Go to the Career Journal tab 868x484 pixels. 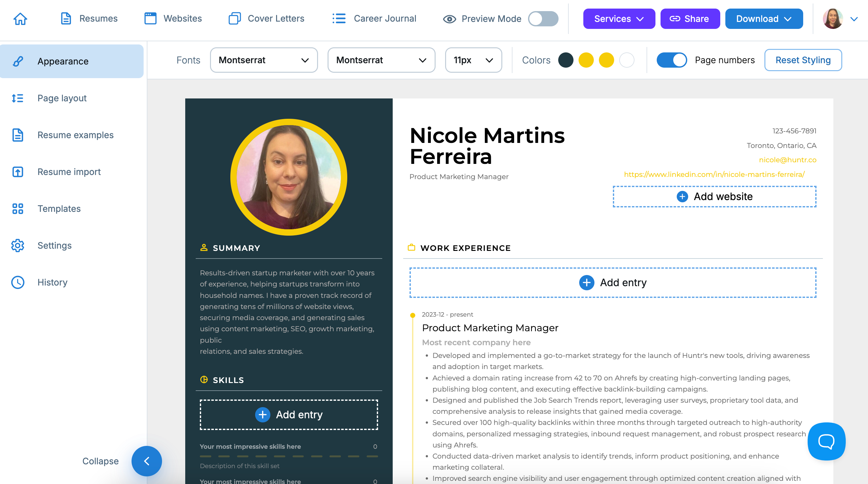[374, 18]
